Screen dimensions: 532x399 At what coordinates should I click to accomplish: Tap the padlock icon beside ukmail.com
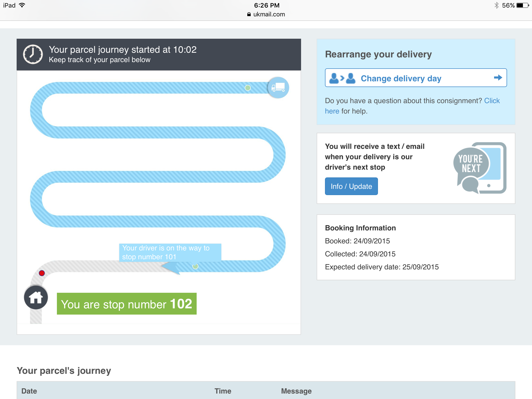click(x=249, y=14)
